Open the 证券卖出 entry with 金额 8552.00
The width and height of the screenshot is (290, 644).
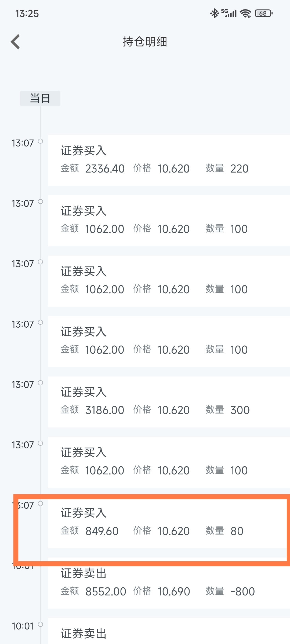point(169,583)
